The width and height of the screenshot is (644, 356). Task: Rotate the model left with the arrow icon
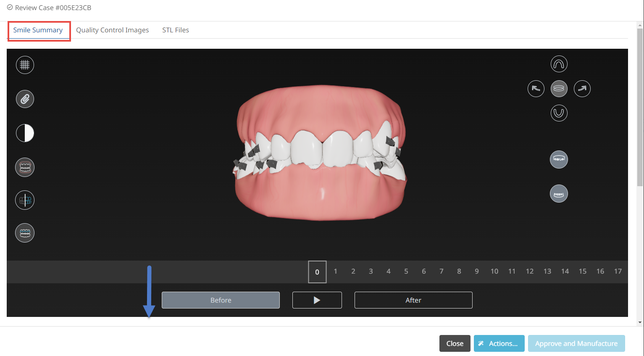(536, 88)
